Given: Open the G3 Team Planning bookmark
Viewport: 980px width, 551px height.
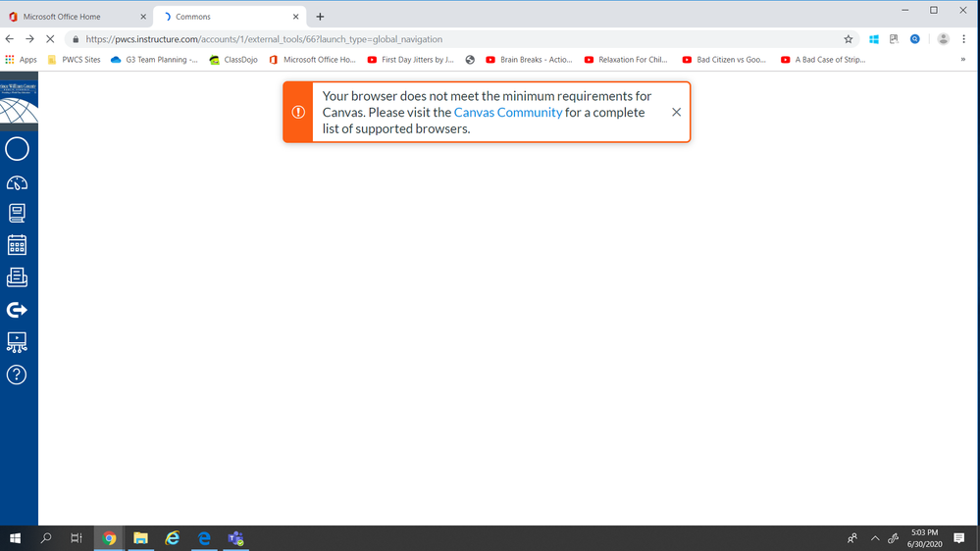Looking at the screenshot, I should click(x=154, y=60).
